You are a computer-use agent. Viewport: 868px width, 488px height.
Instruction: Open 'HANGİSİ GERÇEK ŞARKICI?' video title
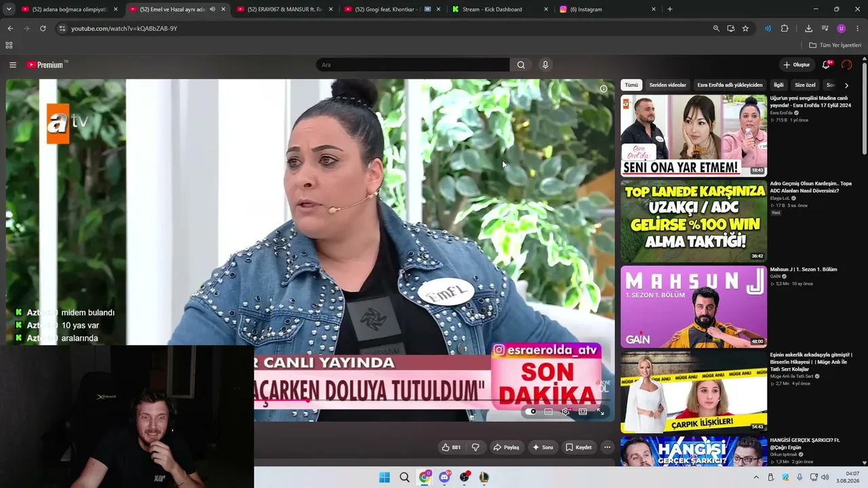click(x=805, y=443)
